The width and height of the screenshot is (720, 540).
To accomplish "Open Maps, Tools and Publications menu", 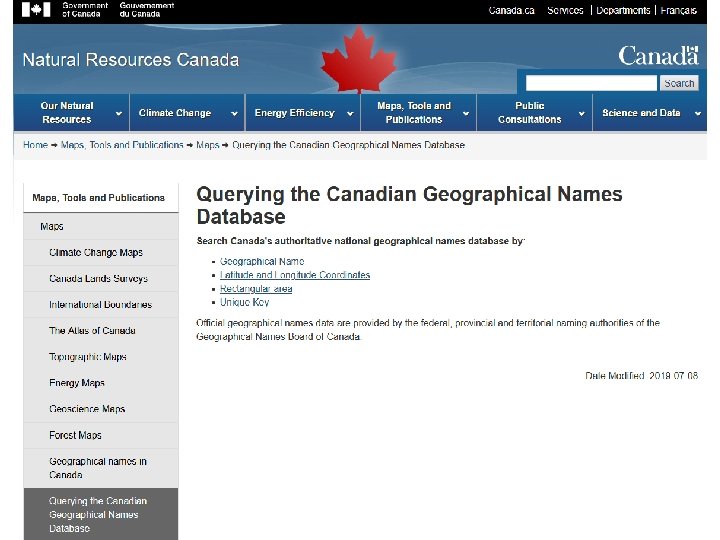I will [419, 112].
